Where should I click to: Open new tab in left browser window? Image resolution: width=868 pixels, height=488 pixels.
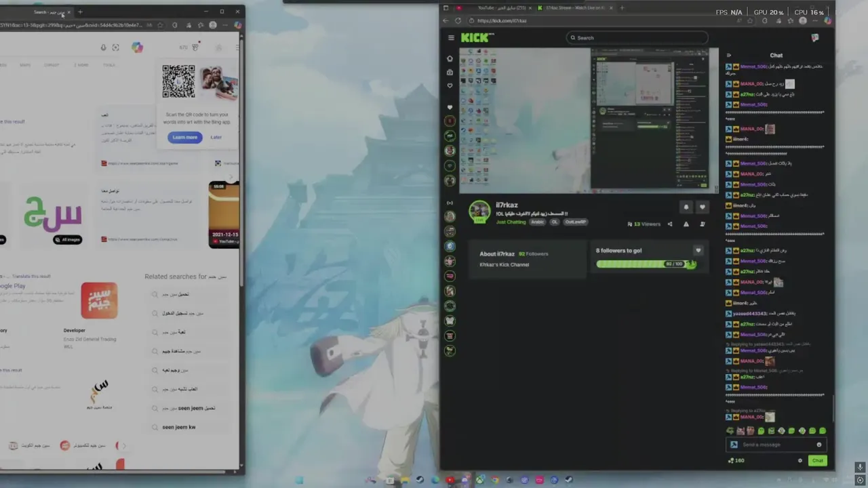coord(80,12)
